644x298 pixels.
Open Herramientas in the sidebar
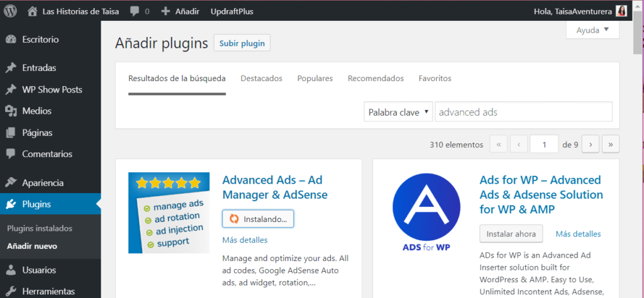click(48, 292)
